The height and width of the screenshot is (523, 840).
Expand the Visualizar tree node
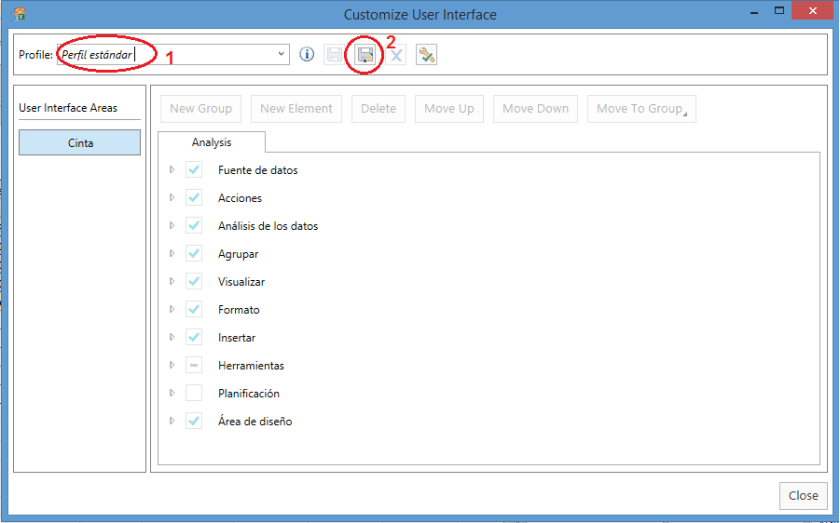[172, 282]
